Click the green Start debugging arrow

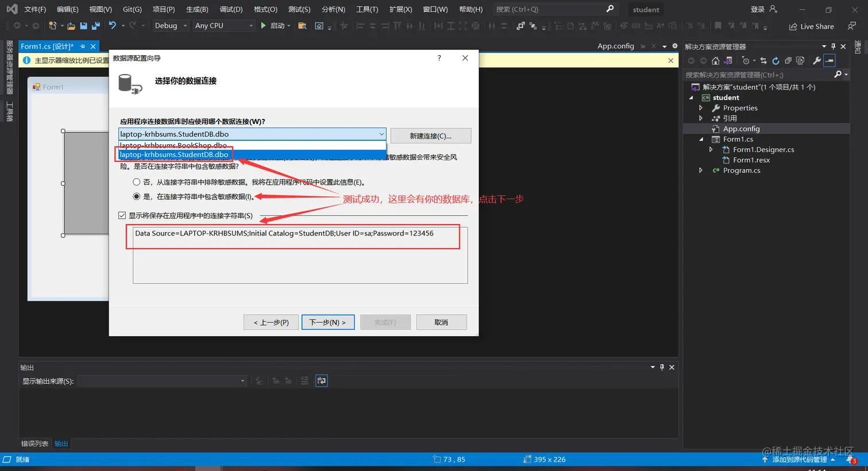(x=263, y=26)
